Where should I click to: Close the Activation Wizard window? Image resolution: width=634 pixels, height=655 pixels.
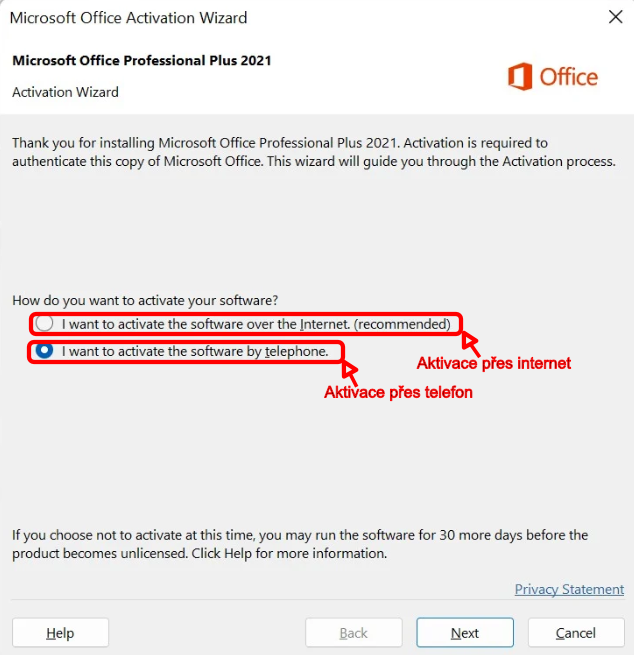(613, 17)
